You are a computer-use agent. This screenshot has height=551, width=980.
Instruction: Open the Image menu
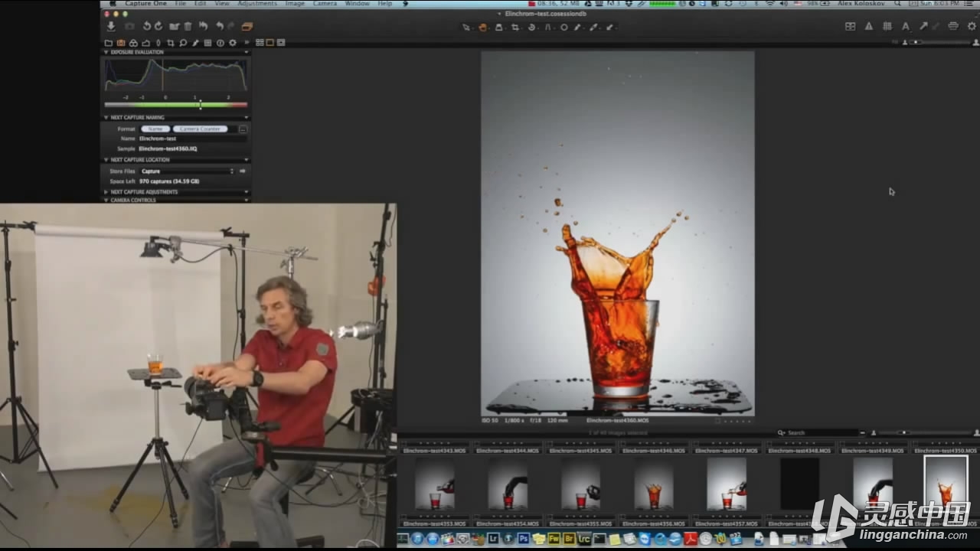[x=295, y=4]
